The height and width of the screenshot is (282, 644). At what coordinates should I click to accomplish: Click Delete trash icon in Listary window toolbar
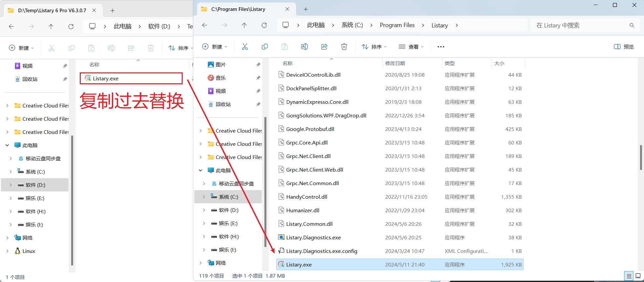pyautogui.click(x=344, y=47)
